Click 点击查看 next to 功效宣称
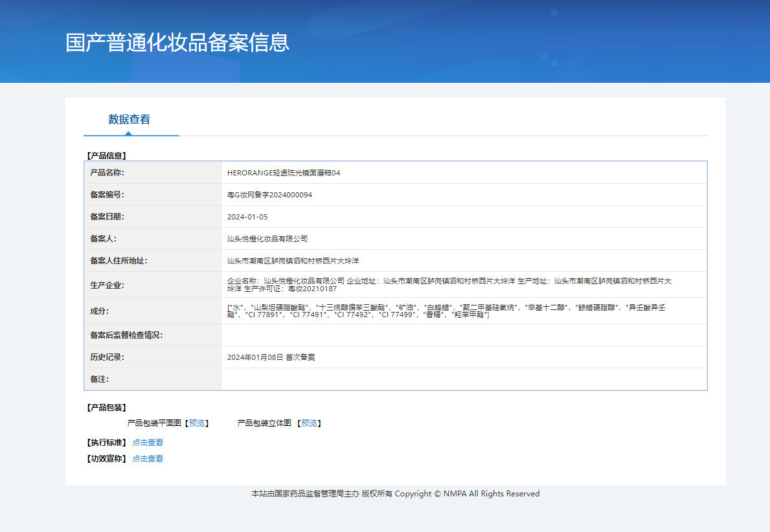Viewport: 770px width, 532px height. coord(148,459)
